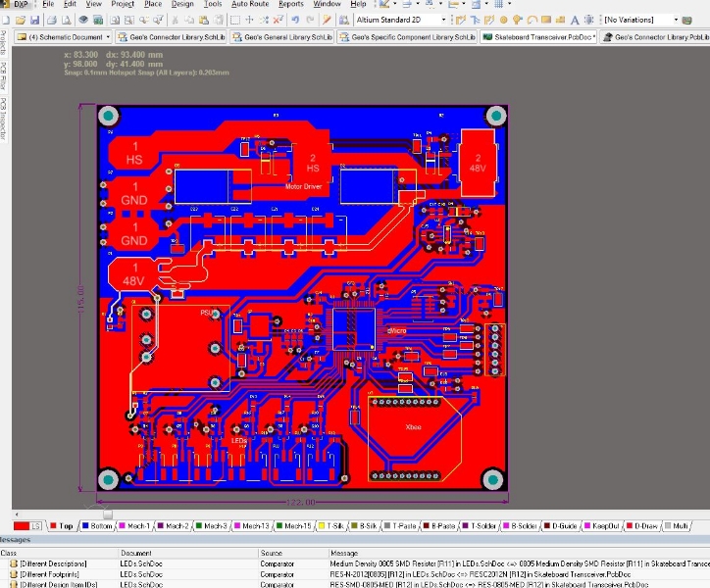
Task: Create a new document with blank page icon
Action: click(8, 20)
